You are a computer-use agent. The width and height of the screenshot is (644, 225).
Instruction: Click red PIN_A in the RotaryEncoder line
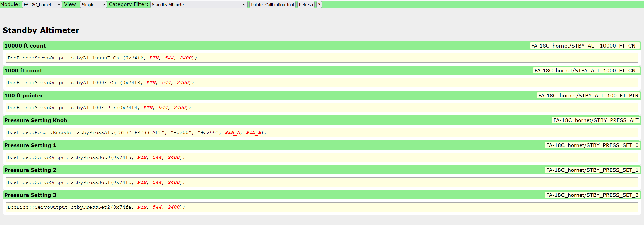pyautogui.click(x=232, y=132)
